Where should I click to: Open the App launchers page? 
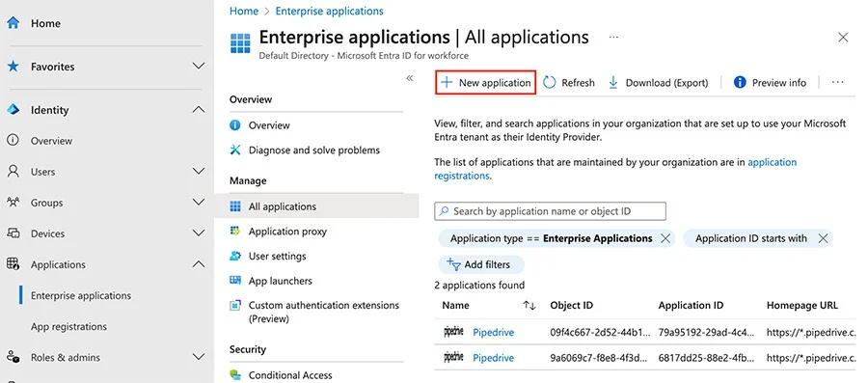coord(280,281)
